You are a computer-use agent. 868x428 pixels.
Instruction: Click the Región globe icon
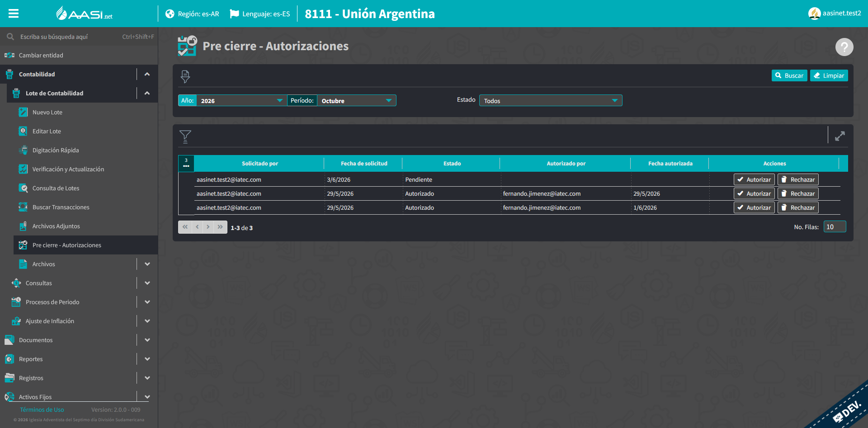point(170,14)
